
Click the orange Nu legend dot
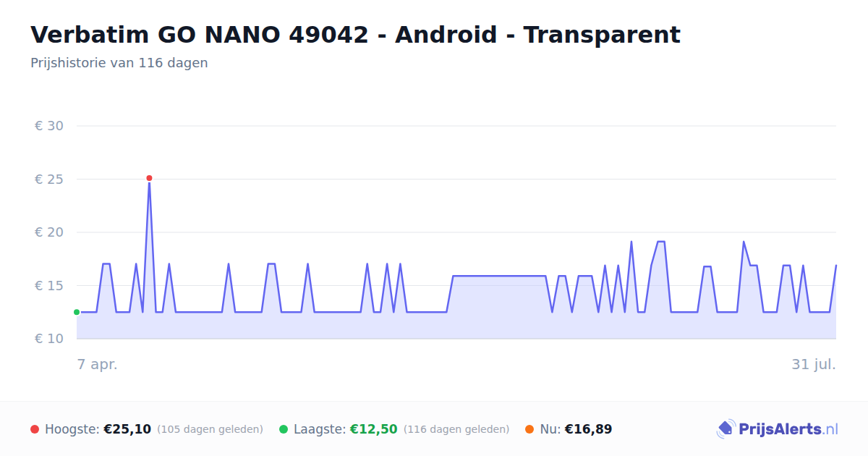click(529, 429)
